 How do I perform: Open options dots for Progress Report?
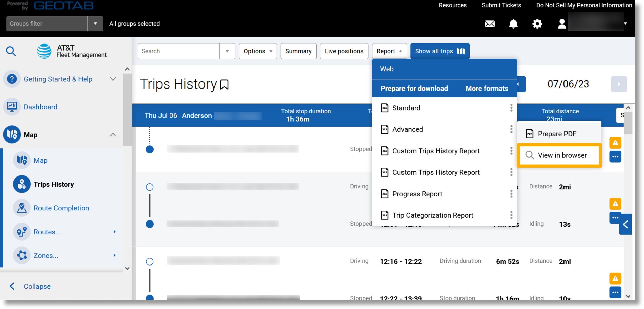(x=511, y=194)
